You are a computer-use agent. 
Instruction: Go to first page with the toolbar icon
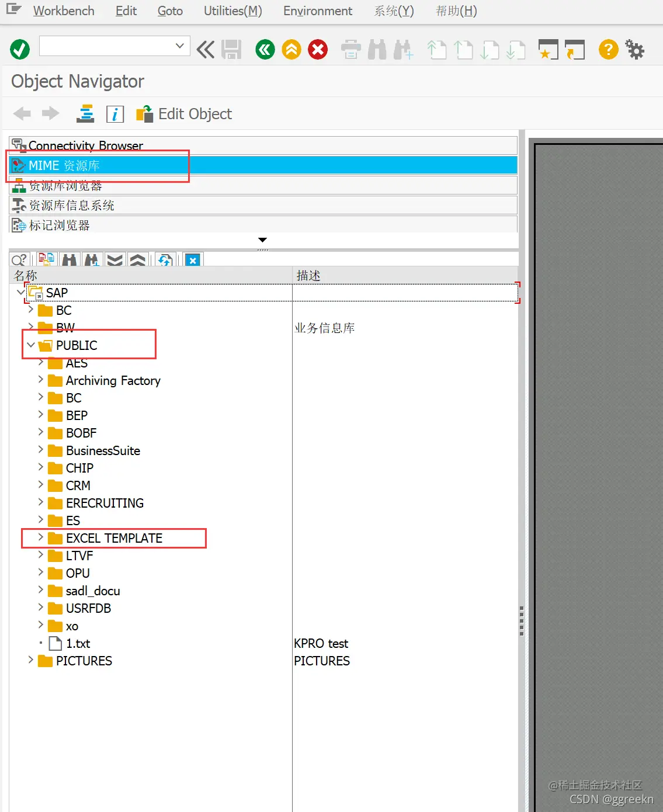click(436, 50)
